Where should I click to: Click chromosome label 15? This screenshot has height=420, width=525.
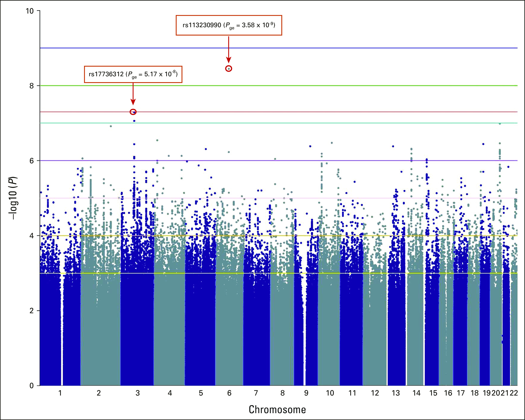tap(433, 393)
